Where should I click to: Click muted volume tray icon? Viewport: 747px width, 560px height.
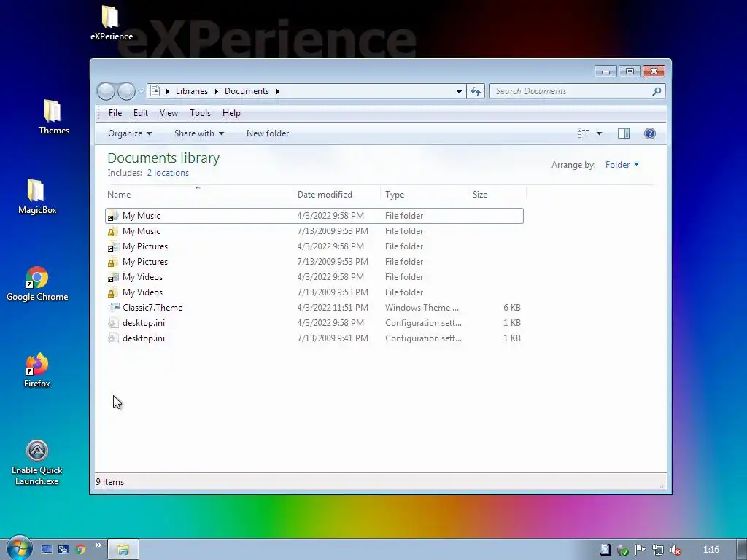point(675,550)
